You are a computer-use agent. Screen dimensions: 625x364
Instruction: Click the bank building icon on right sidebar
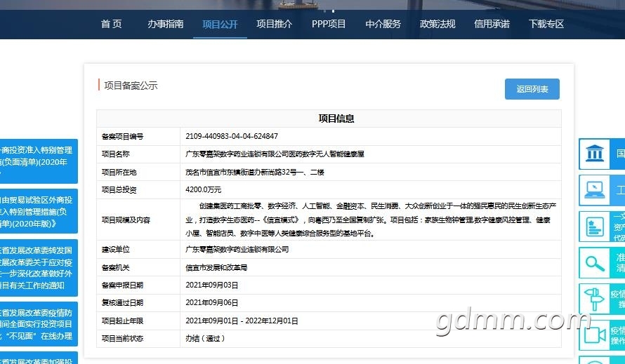(594, 154)
